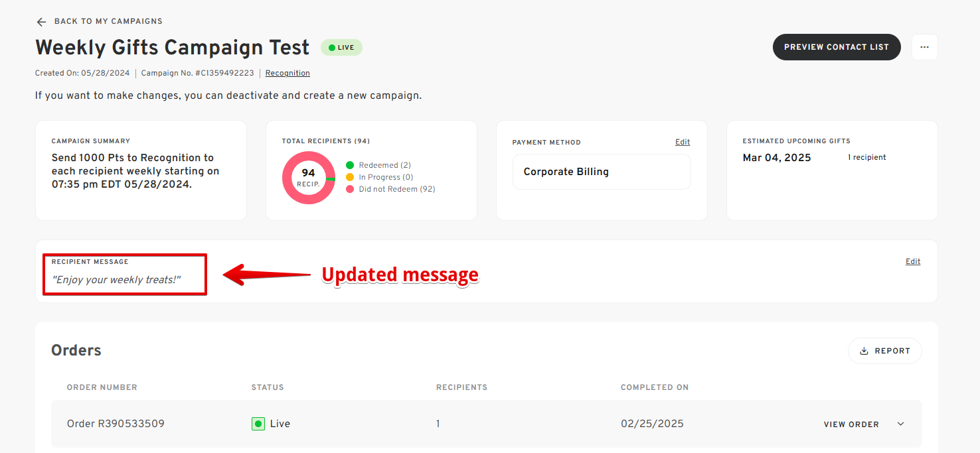Click the Campaign Summary description text
980x453 pixels.
point(135,171)
